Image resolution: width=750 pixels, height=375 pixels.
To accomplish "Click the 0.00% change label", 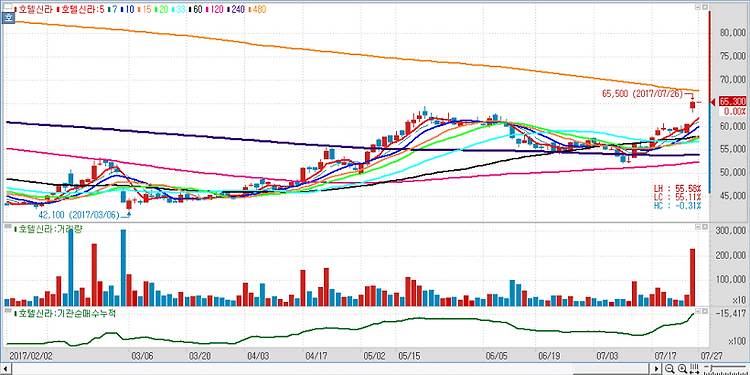I will coord(735,111).
